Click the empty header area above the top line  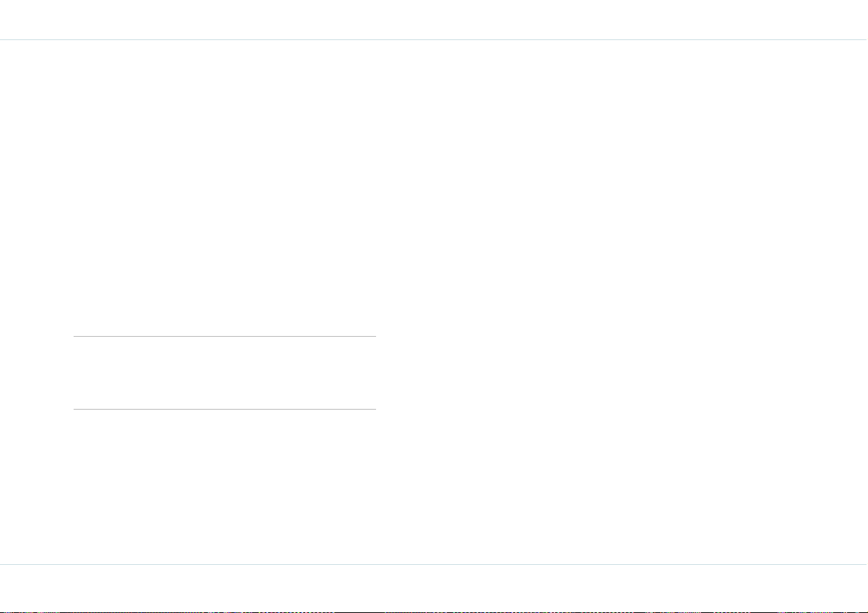click(x=434, y=20)
